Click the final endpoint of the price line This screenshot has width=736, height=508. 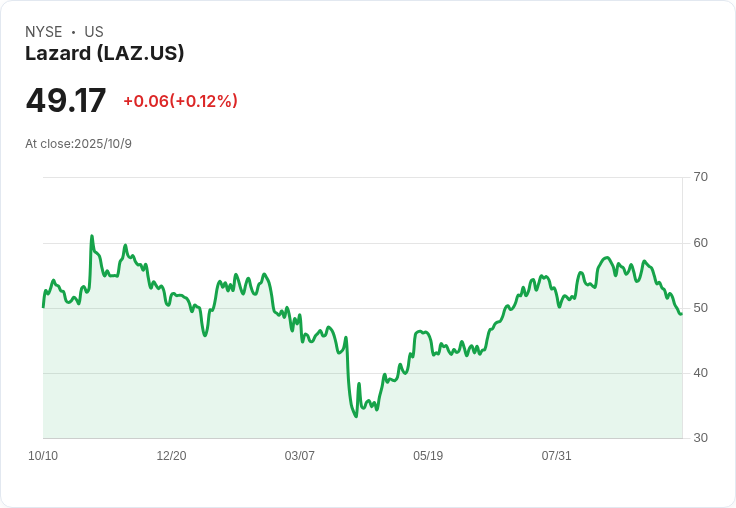click(x=681, y=314)
